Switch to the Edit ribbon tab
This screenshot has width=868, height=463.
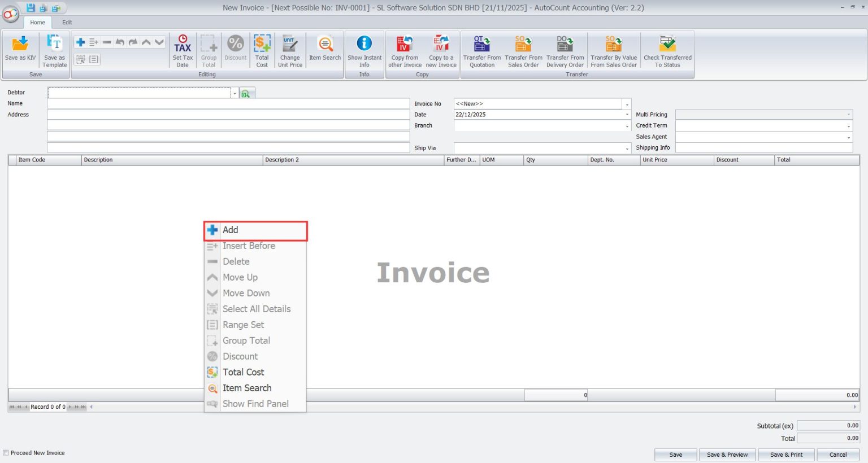click(x=67, y=22)
